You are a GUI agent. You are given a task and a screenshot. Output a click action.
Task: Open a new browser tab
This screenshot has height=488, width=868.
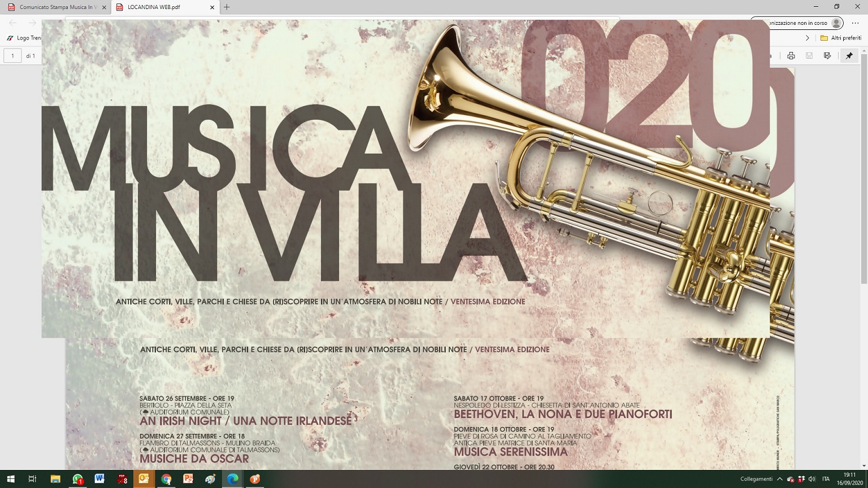pyautogui.click(x=227, y=7)
